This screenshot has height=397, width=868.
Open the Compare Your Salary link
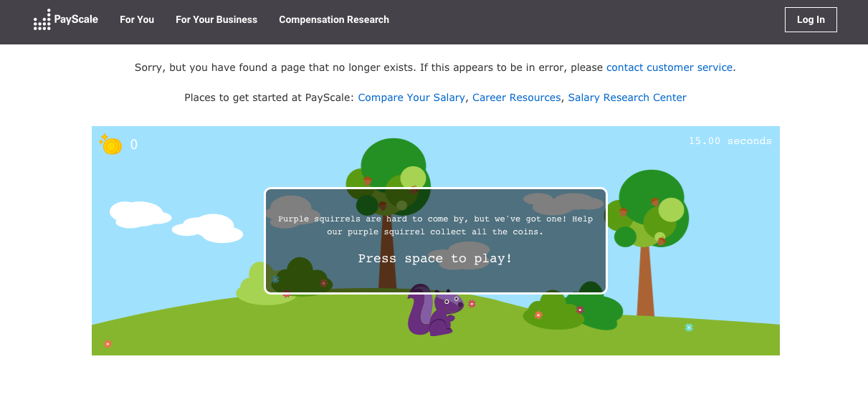point(411,97)
